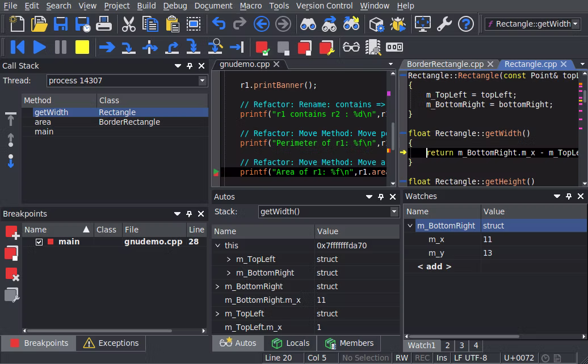Click Run to Cursor arrow icon
This screenshot has height=364, width=588.
[x=237, y=47]
